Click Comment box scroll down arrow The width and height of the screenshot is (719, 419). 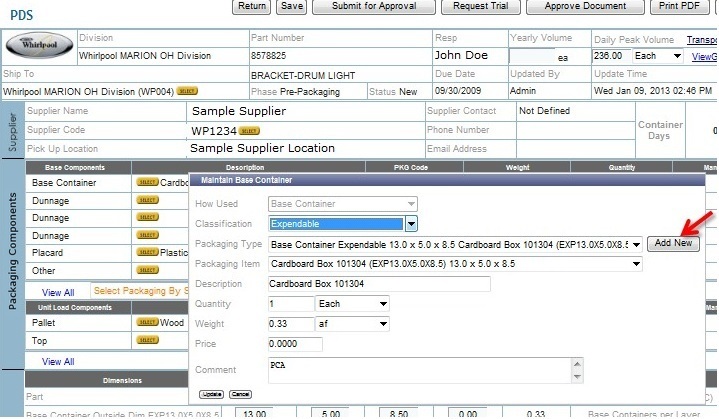pos(577,377)
